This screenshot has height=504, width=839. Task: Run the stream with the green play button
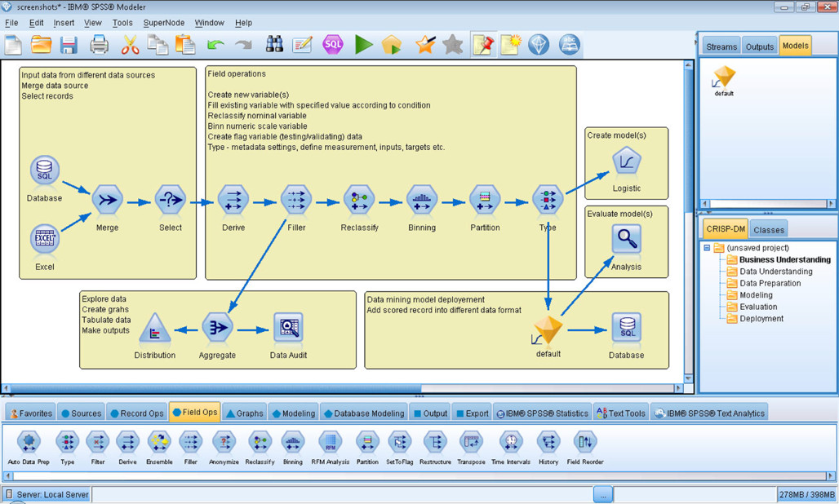click(x=363, y=44)
